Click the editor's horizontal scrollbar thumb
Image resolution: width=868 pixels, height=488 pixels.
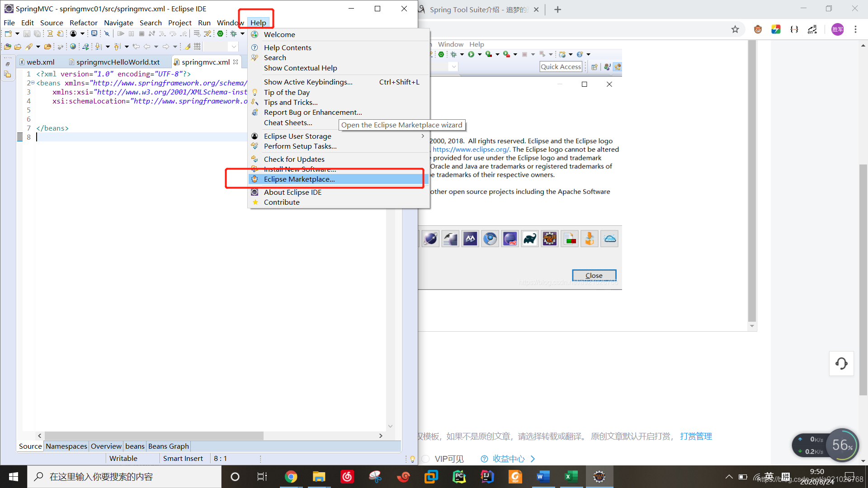[x=154, y=436]
